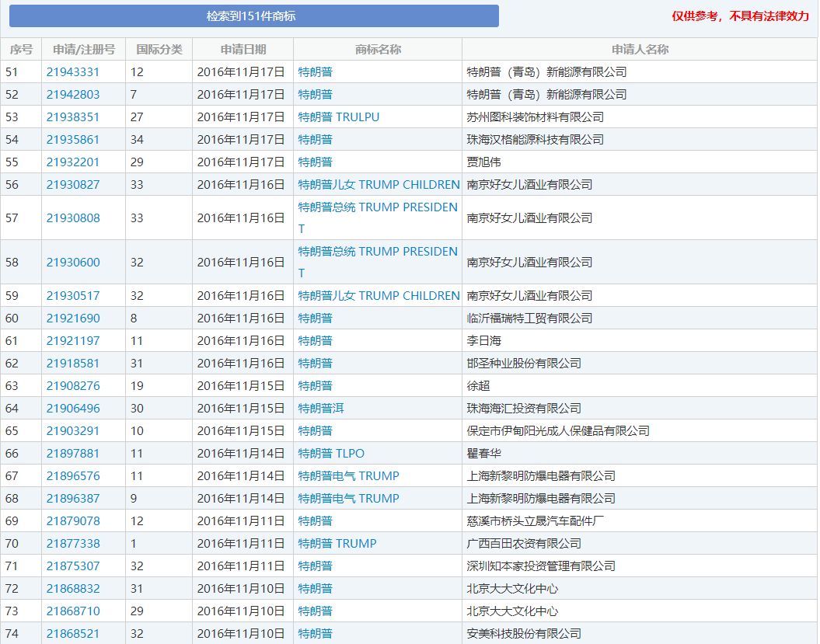Open registration number 21935861 link
This screenshot has height=644, width=820.
point(73,139)
